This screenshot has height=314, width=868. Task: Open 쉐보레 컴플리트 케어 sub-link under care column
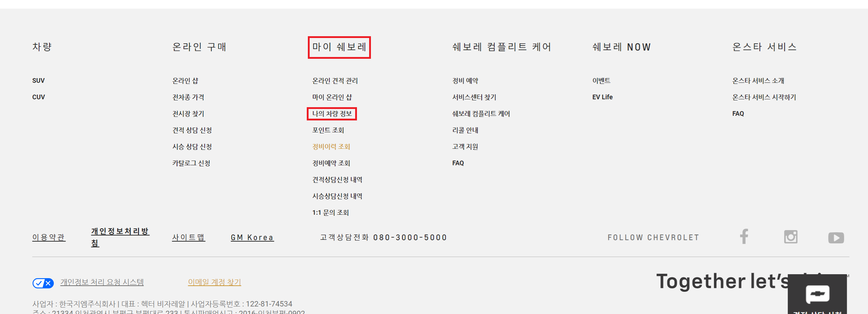[x=481, y=114]
